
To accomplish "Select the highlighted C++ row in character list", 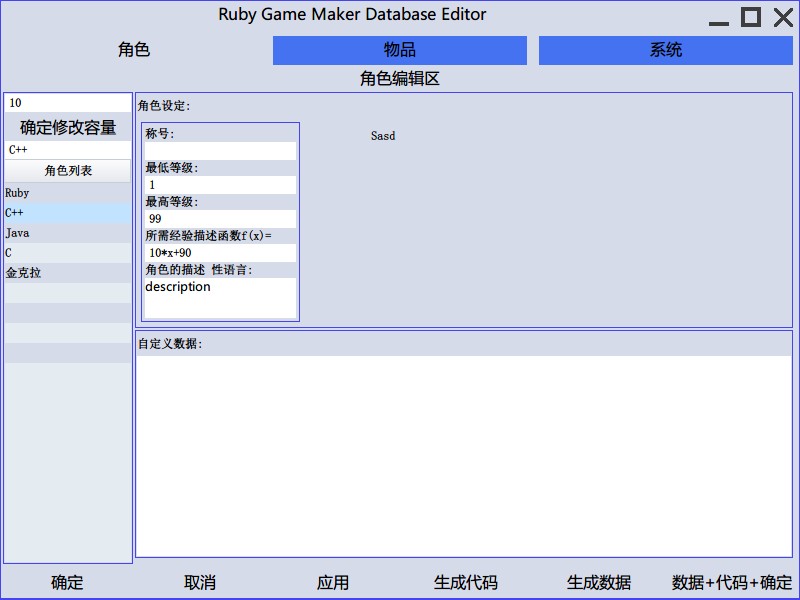I will coord(68,213).
